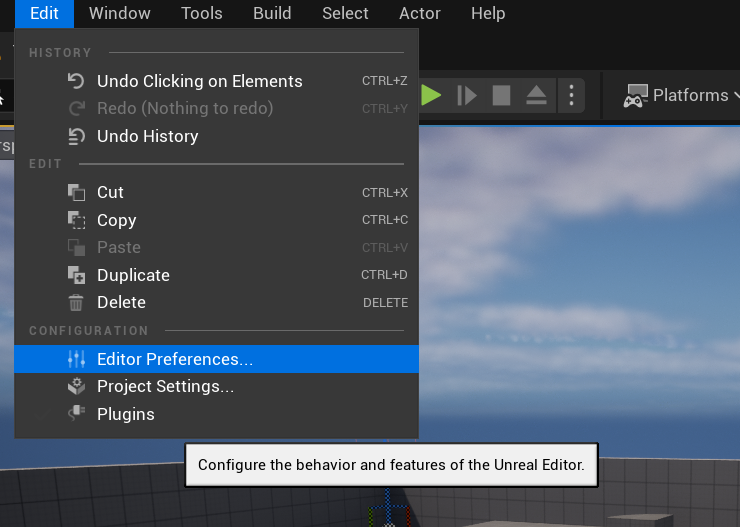Viewport: 740px width, 527px height.
Task: Open the Tools menu
Action: pos(201,13)
